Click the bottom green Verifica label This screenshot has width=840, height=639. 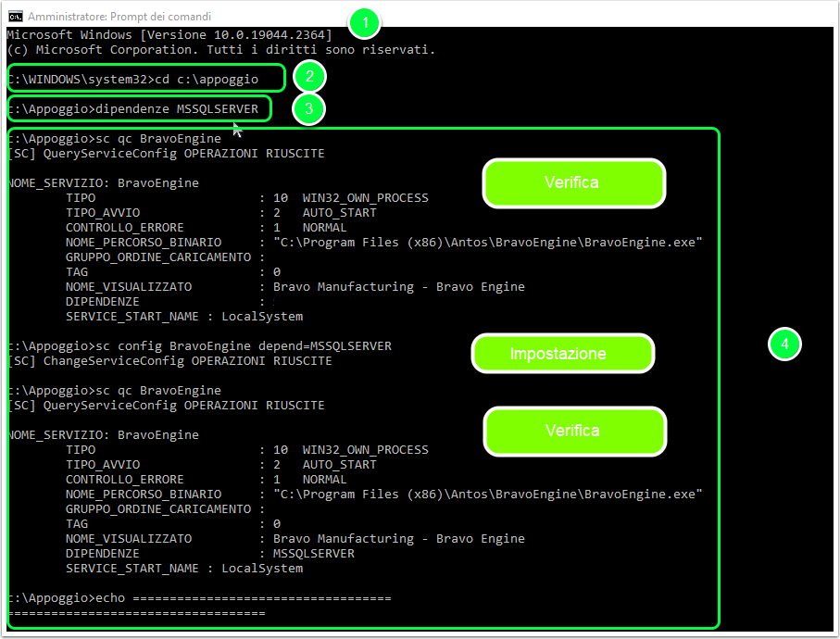tap(575, 432)
